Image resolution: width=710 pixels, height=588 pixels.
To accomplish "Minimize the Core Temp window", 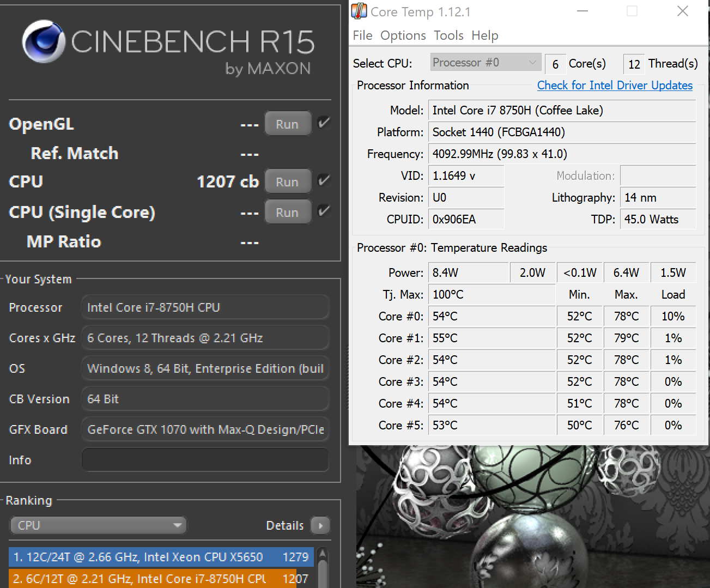I will [582, 11].
